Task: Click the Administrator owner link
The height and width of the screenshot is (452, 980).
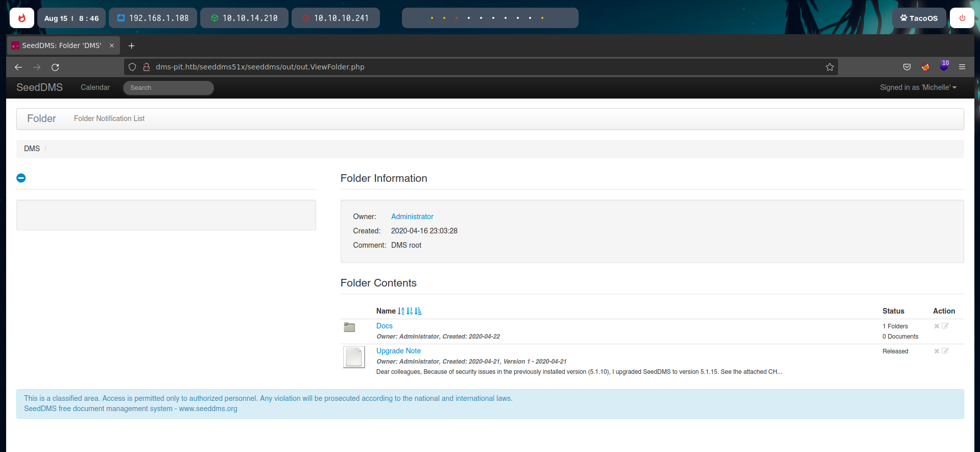Action: 412,217
